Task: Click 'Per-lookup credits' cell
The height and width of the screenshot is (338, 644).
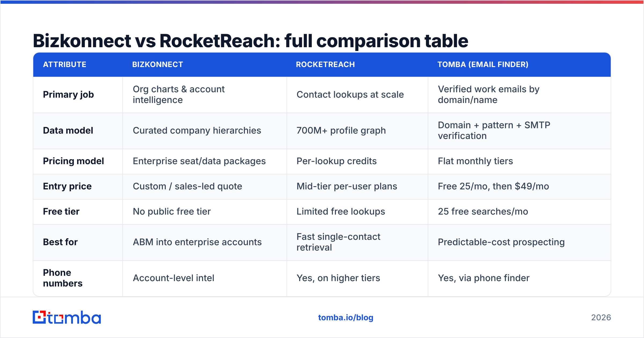Action: click(357, 161)
